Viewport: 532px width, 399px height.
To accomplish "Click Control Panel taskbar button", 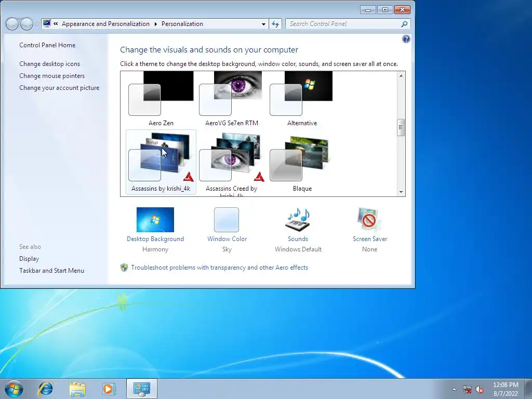I will point(141,389).
